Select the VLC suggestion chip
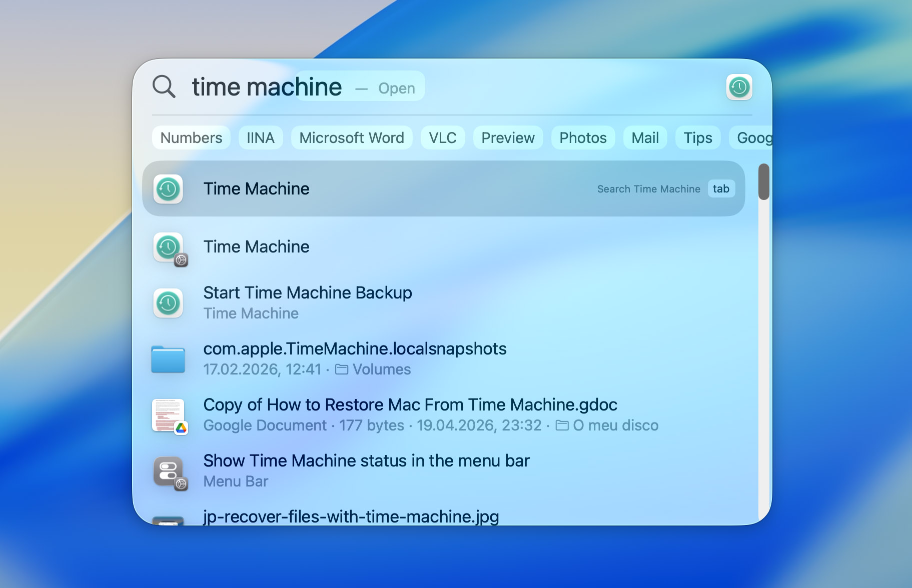Screen dimensions: 912x588 click(x=443, y=138)
